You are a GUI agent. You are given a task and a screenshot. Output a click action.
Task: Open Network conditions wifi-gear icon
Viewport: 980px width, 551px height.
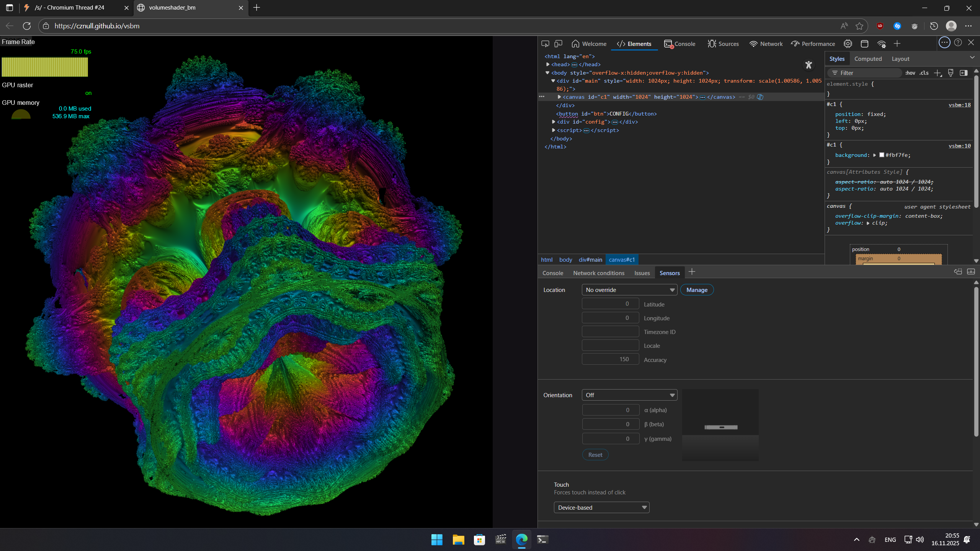pos(882,44)
